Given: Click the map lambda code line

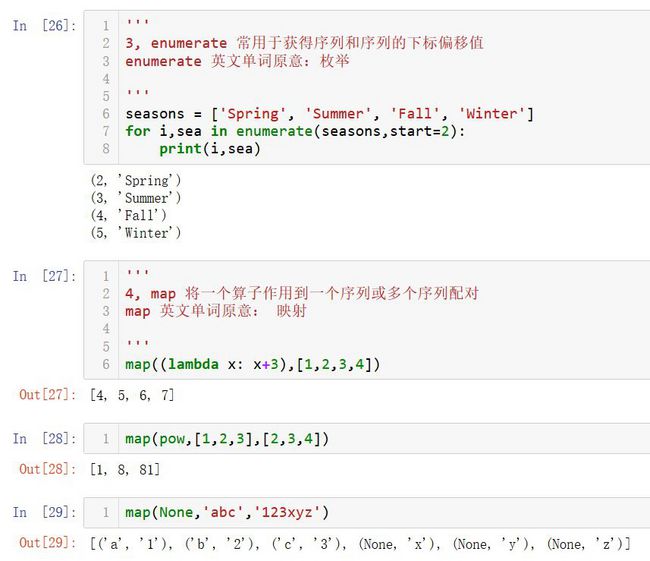Looking at the screenshot, I should pos(252,364).
